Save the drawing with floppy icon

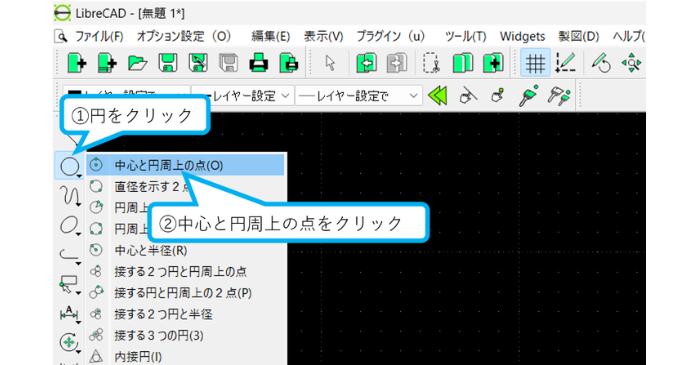pyautogui.click(x=168, y=63)
